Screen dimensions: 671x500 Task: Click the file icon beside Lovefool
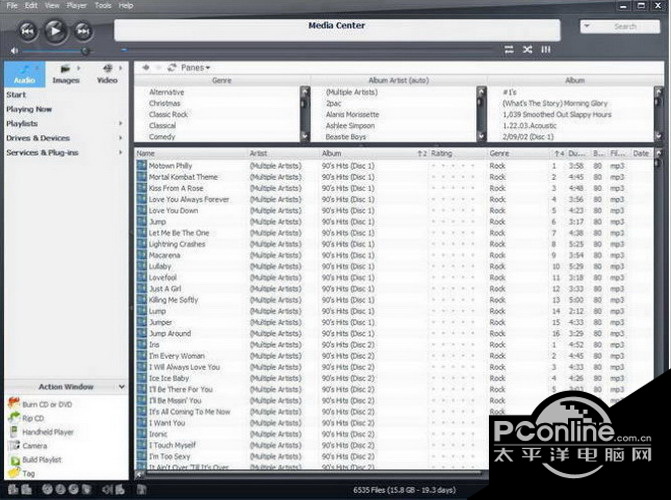(x=142, y=277)
